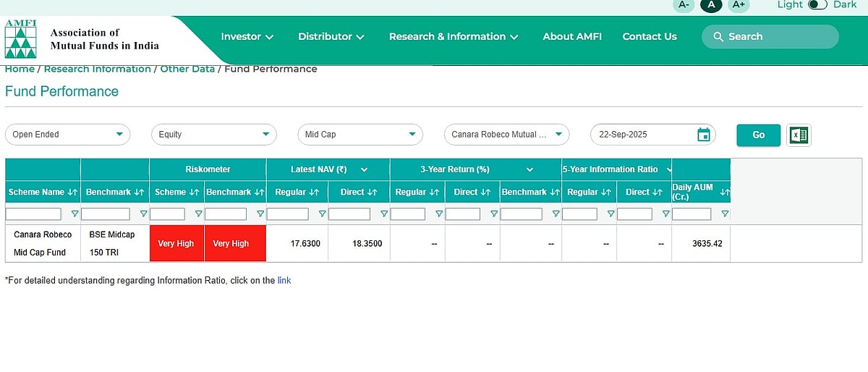Sort the Daily AUM column
868x372 pixels.
tap(724, 193)
